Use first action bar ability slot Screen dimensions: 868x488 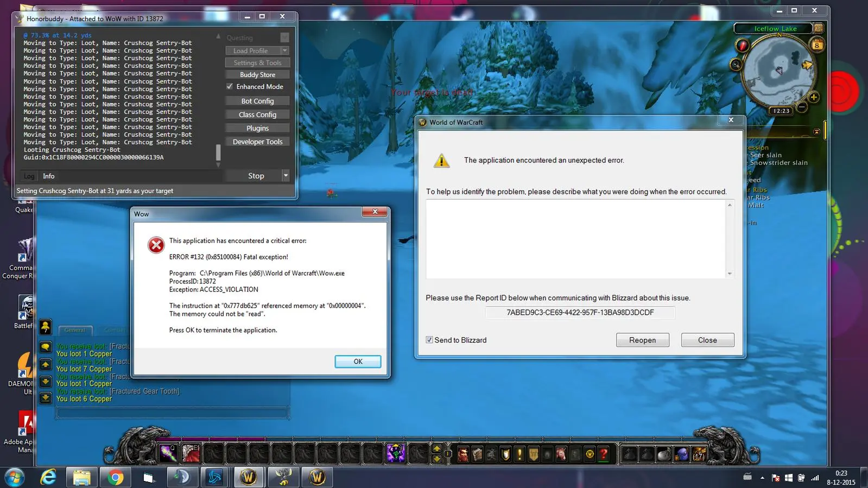(x=168, y=453)
